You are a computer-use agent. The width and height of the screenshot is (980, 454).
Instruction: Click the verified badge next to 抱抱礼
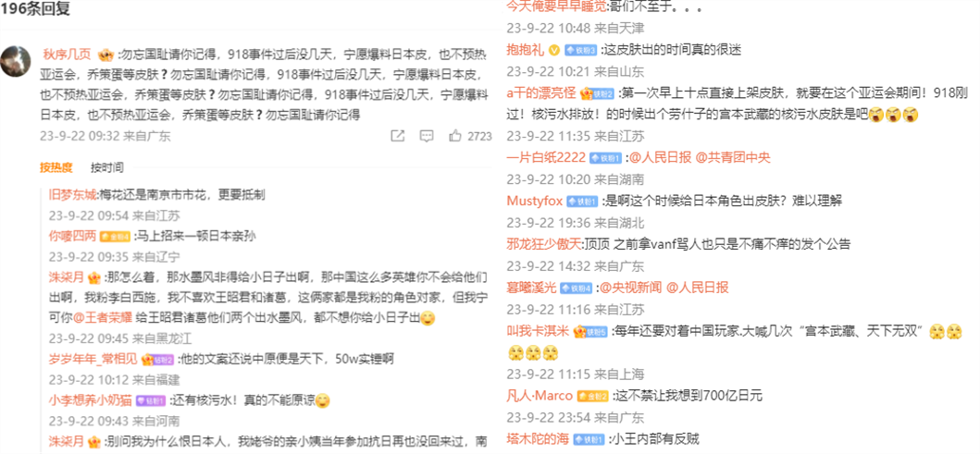[x=553, y=50]
